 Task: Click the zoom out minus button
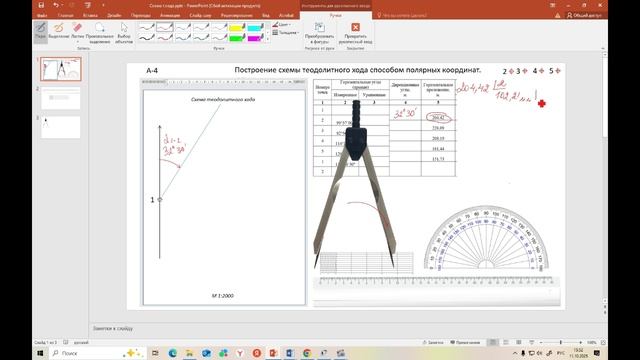pyautogui.click(x=541, y=342)
